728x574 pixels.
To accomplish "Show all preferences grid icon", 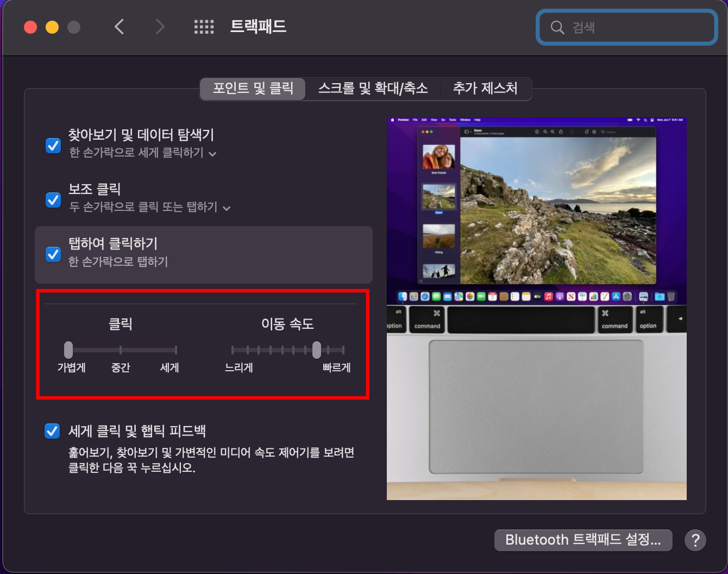I will pos(204,27).
